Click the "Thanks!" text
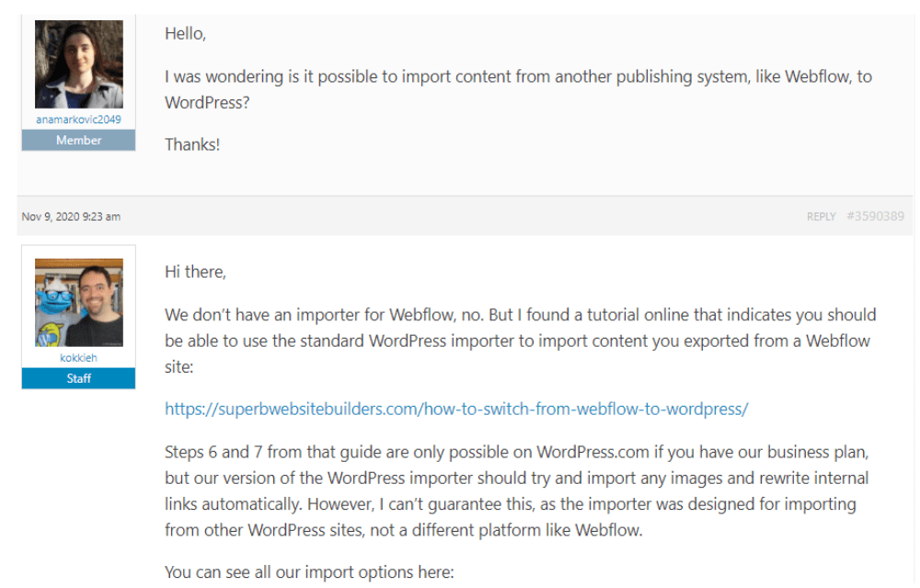The width and height of the screenshot is (920, 588). tap(192, 144)
